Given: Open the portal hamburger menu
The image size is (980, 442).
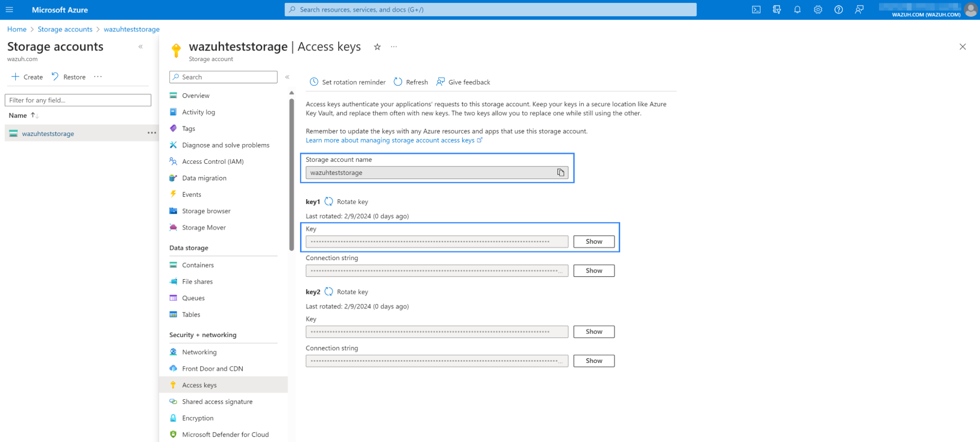Looking at the screenshot, I should click(9, 10).
